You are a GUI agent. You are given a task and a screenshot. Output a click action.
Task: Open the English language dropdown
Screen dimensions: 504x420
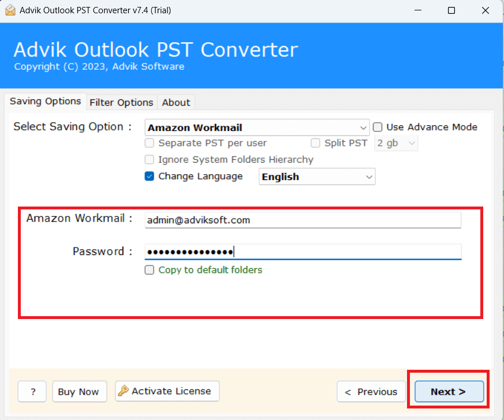(317, 177)
